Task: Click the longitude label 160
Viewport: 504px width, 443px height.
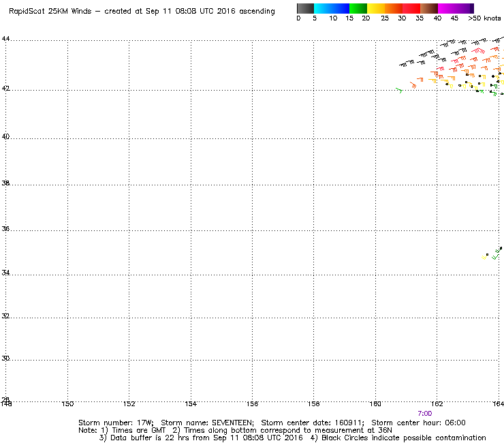Action: pyautogui.click(x=375, y=403)
